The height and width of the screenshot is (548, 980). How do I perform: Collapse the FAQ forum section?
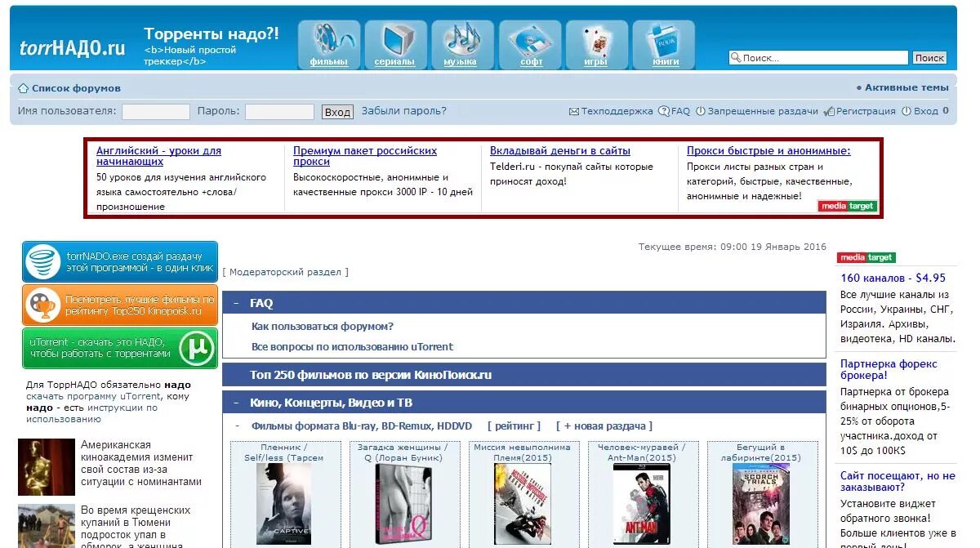tap(236, 303)
